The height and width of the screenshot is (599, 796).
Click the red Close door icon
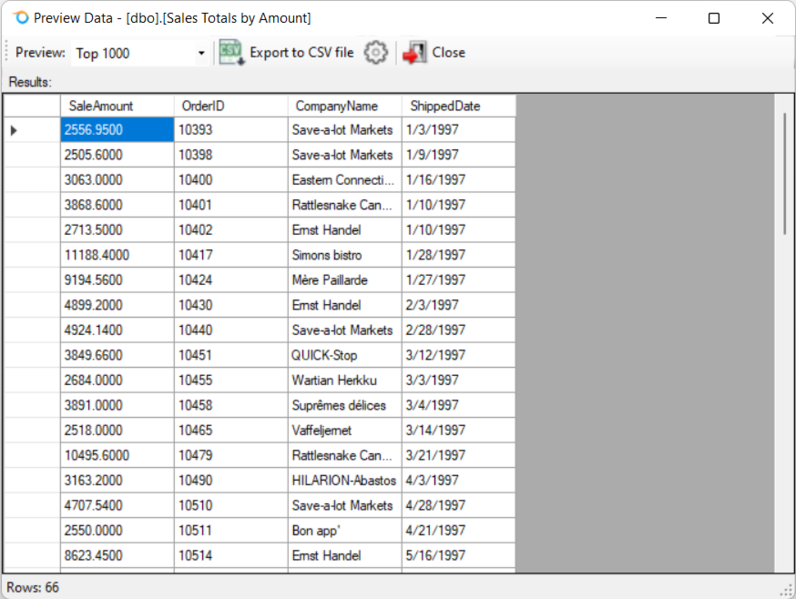[414, 53]
